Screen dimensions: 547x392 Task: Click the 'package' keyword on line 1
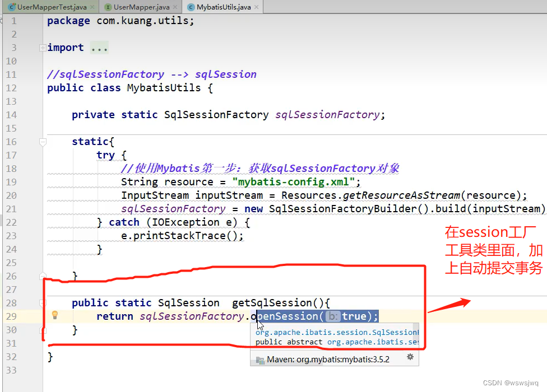pyautogui.click(x=68, y=21)
